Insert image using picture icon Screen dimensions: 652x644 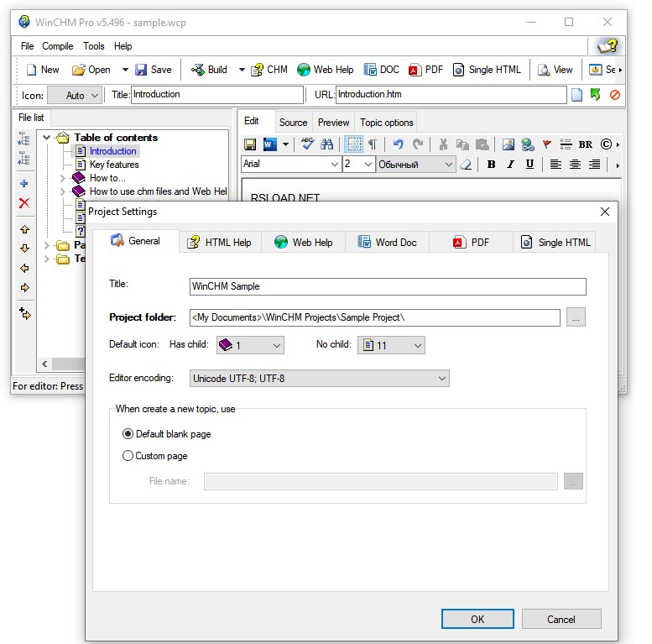coord(508,144)
